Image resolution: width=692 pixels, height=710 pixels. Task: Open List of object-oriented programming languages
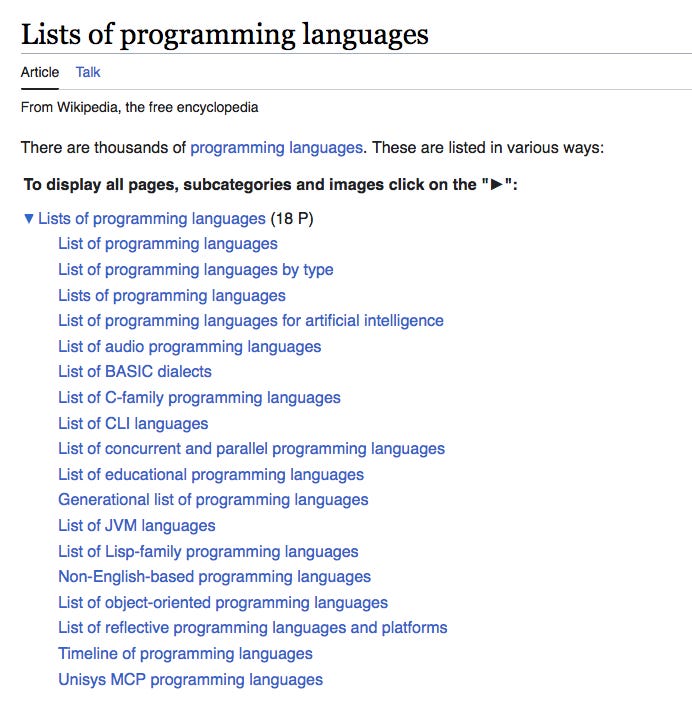coord(223,603)
